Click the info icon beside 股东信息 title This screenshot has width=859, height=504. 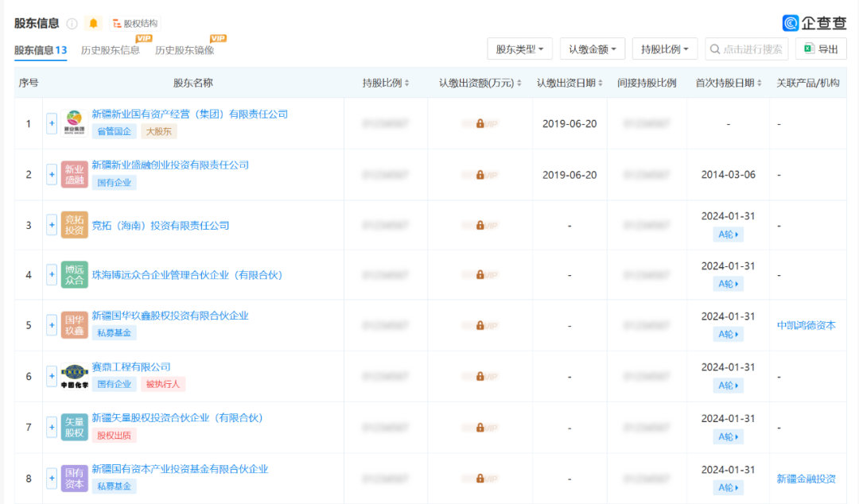tap(72, 24)
